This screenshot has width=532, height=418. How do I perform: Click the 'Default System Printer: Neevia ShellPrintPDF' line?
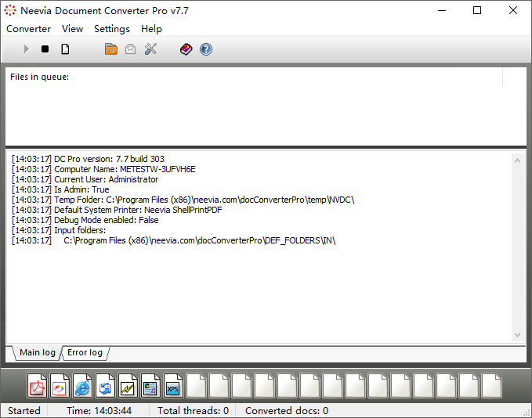pos(117,210)
